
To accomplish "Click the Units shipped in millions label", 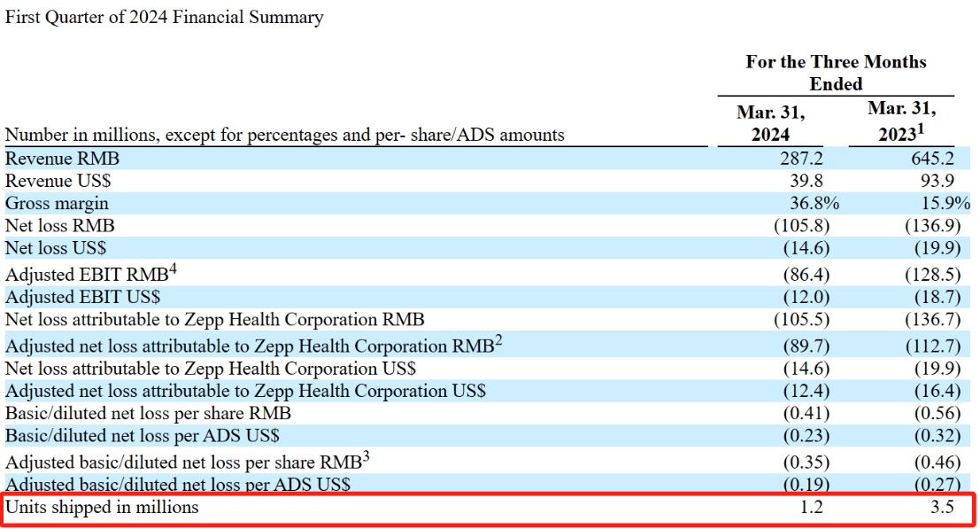I will [102, 507].
